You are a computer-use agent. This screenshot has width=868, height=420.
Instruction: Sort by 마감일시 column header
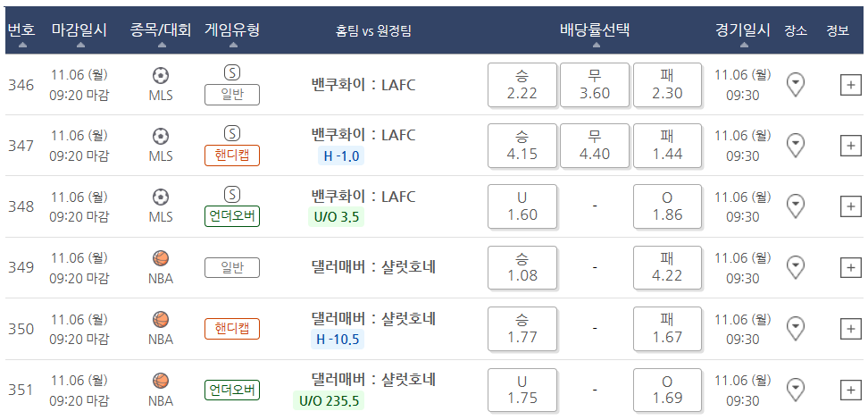click(79, 29)
